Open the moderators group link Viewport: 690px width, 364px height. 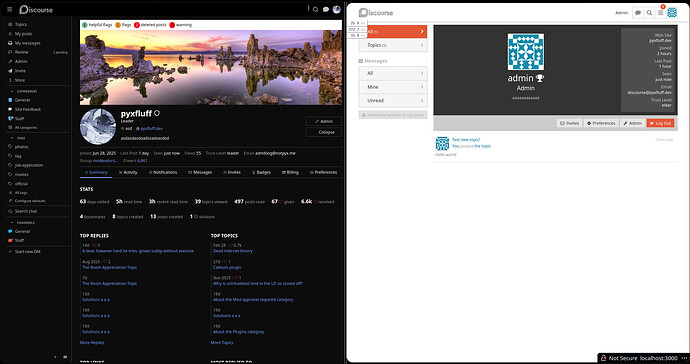105,161
